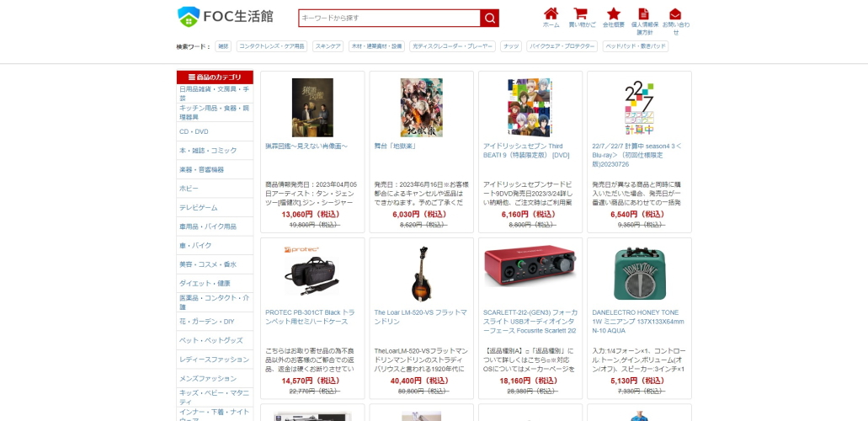Click the お問い合わせ envelope icon
Viewport: 868px width, 421px height.
point(675,14)
